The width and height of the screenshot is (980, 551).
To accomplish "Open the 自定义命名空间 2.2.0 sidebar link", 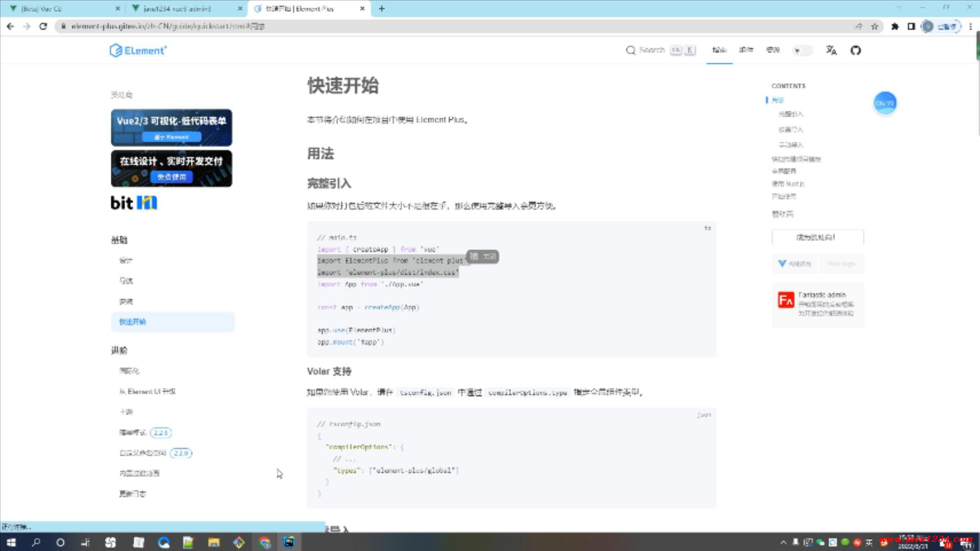I will pyautogui.click(x=155, y=453).
